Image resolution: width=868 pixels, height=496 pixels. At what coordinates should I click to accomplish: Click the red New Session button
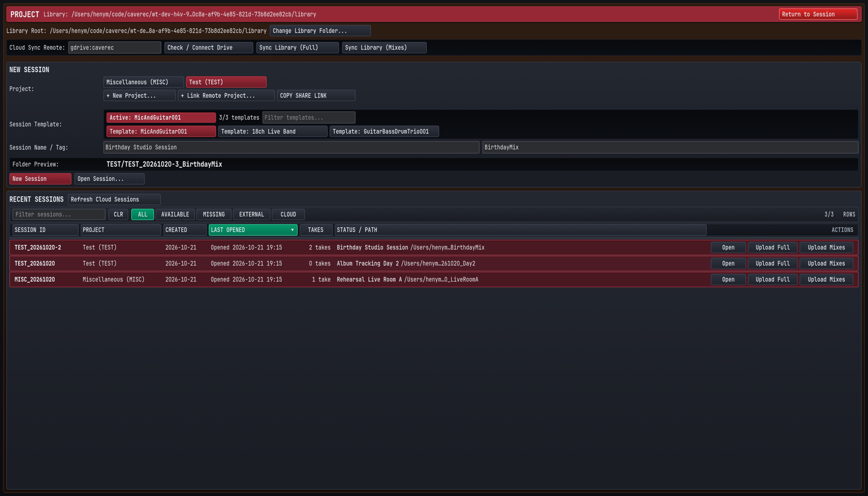(x=40, y=179)
